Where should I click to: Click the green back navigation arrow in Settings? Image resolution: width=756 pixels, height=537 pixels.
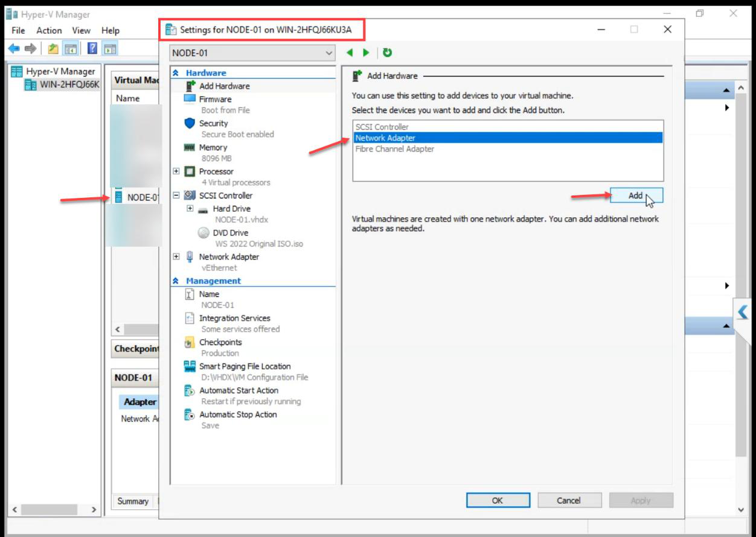(350, 53)
